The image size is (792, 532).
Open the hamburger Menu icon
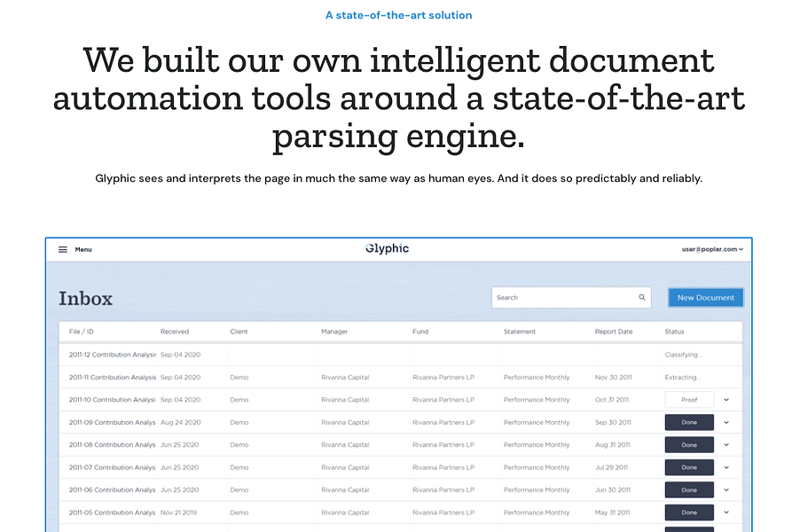pyautogui.click(x=63, y=249)
